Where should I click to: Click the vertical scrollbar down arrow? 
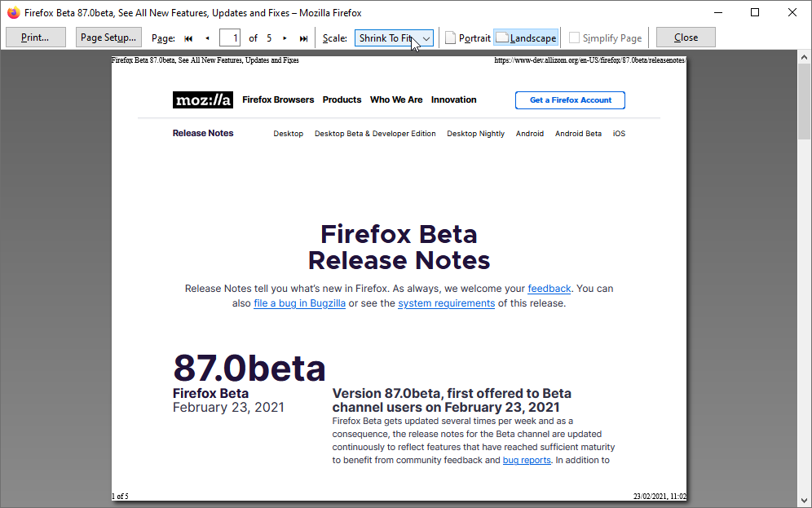805,500
